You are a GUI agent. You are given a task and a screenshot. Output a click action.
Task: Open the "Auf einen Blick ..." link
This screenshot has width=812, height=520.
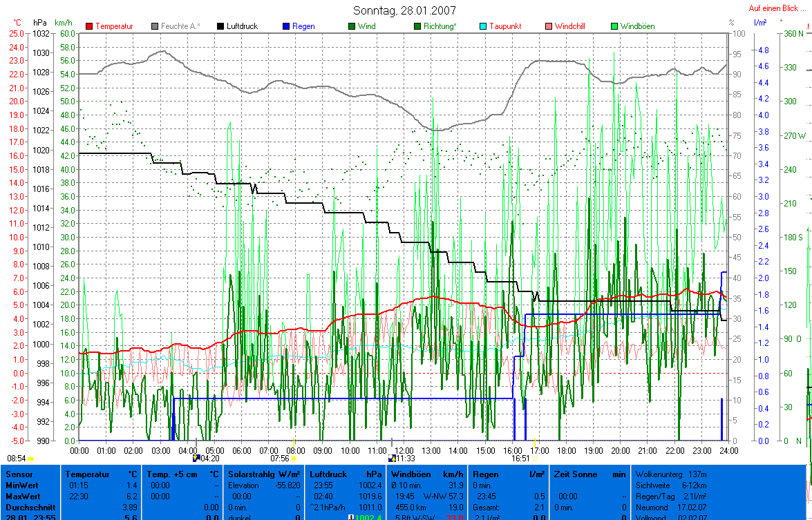[x=777, y=8]
